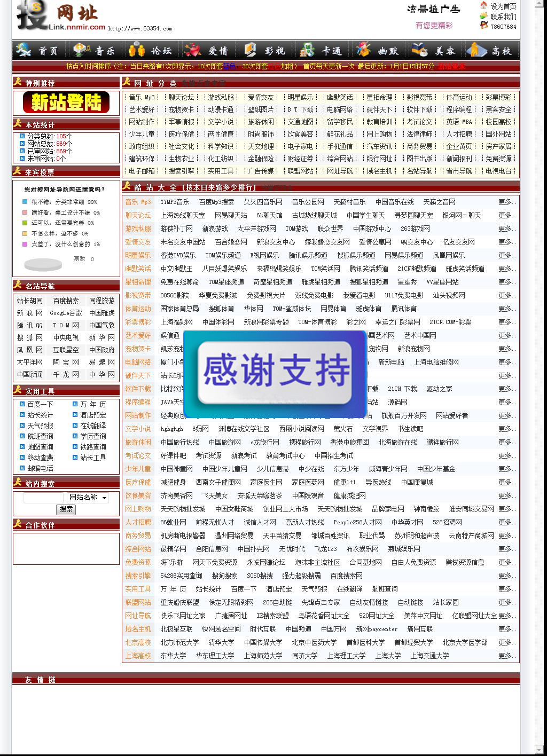This screenshot has width=547, height=756.
Task: Open 金融保险 category in the grid
Action: (261, 159)
